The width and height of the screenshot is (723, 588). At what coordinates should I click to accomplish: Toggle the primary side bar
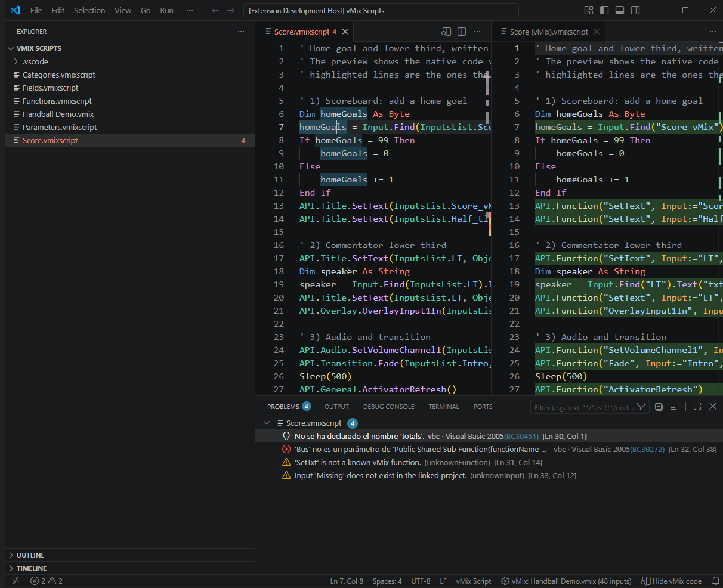point(604,10)
